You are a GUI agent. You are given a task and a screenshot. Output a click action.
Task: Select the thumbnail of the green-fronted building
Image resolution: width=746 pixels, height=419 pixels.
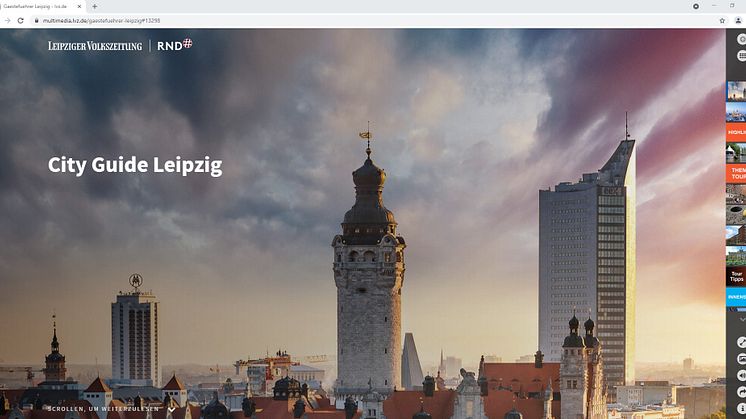(x=736, y=256)
